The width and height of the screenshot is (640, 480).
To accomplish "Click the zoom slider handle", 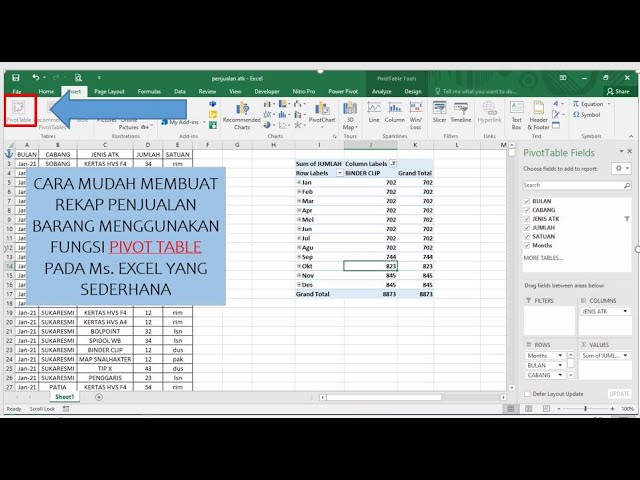I will tap(585, 409).
